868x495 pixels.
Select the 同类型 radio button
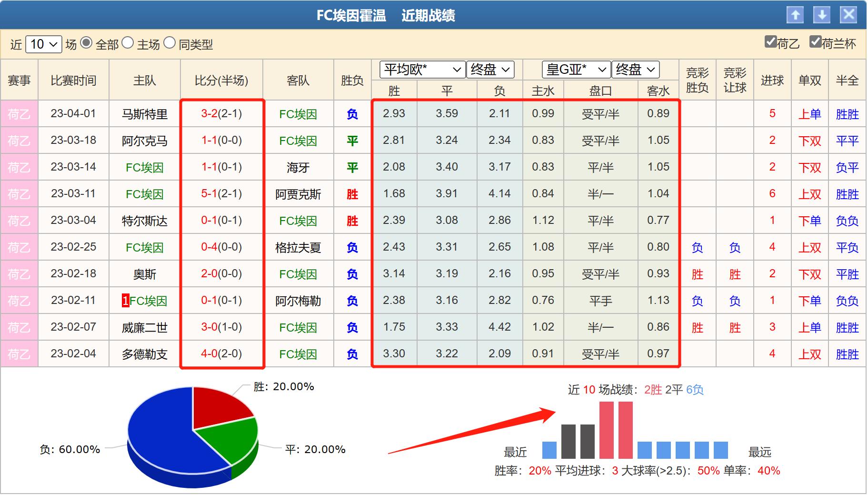169,45
